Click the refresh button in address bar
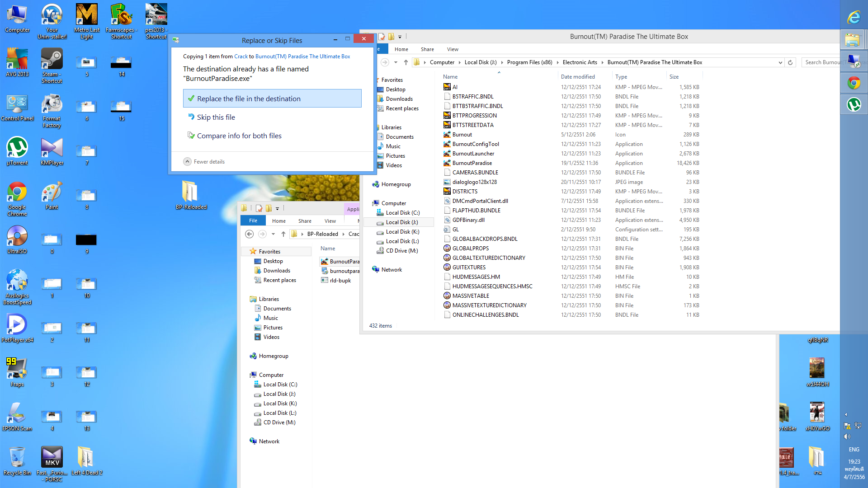 click(x=790, y=62)
